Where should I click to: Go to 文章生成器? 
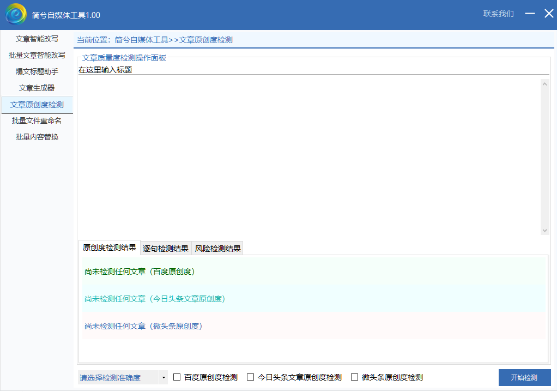tap(37, 88)
